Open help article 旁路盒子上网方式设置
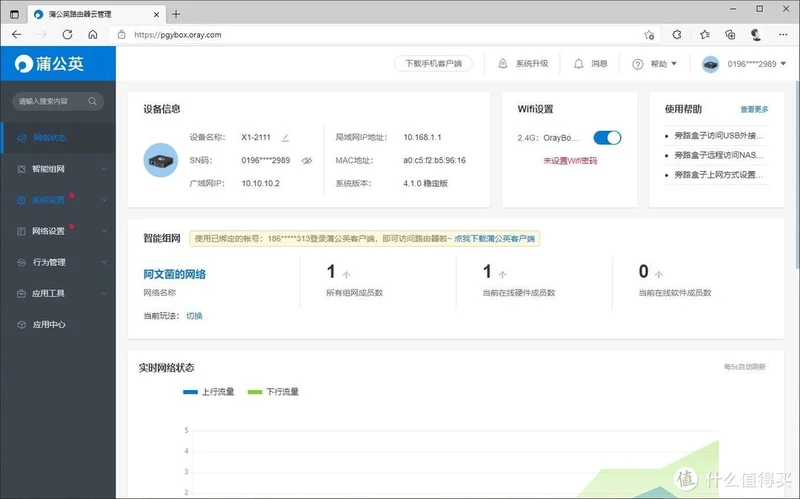 718,174
